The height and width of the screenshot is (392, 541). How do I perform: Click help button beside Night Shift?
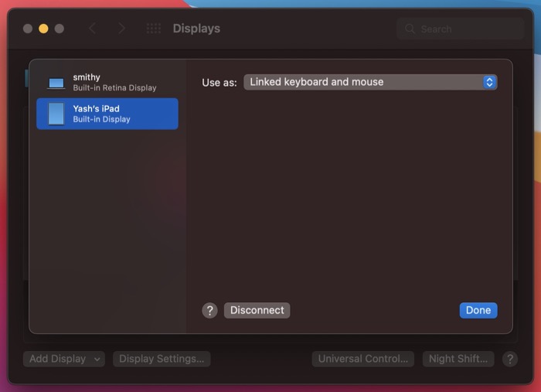pos(510,359)
